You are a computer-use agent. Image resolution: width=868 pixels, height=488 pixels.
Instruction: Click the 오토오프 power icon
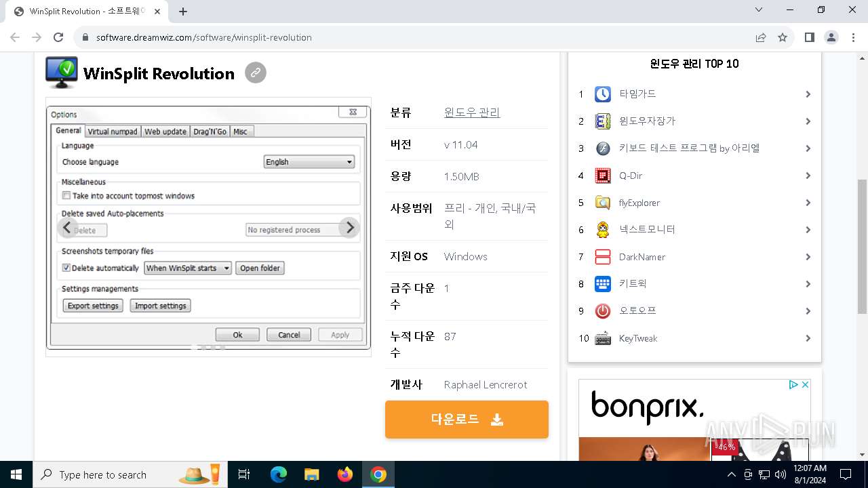tap(603, 311)
